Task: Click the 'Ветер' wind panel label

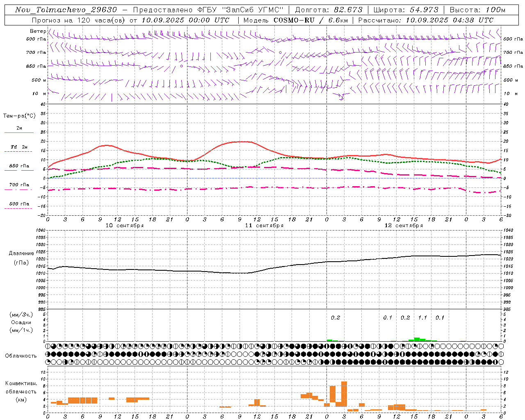Action: 38,31
